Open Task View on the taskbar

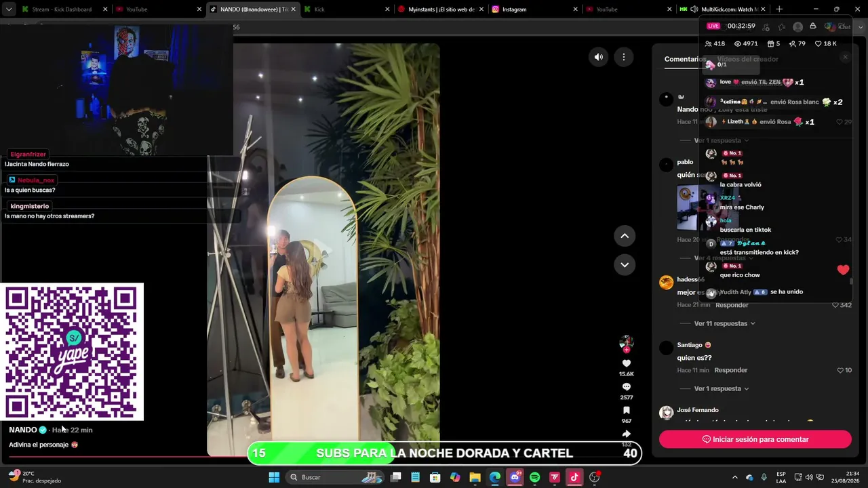click(396, 477)
